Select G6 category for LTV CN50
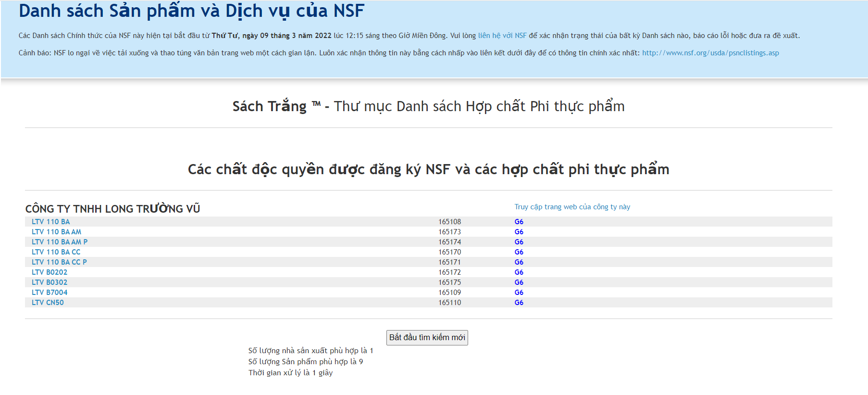The image size is (868, 395). [x=519, y=303]
